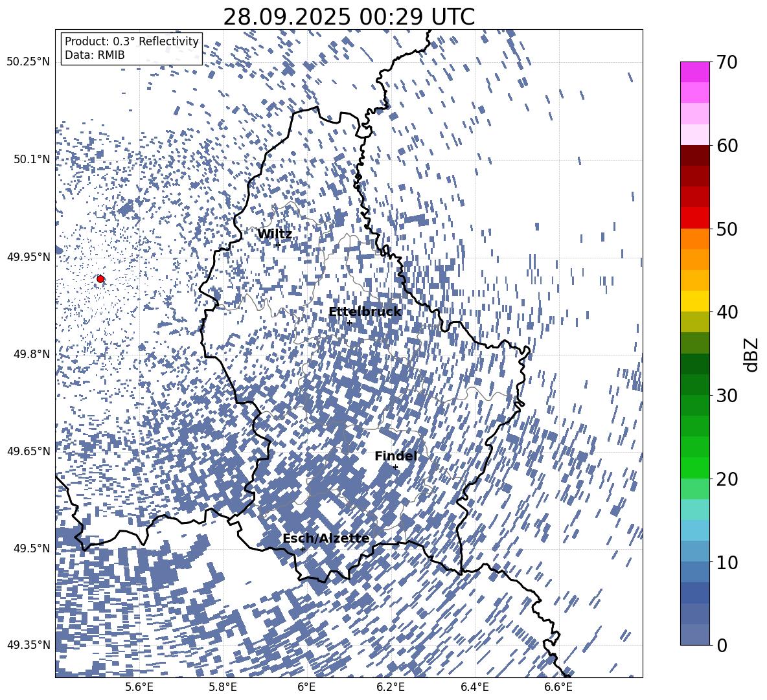Image resolution: width=767 pixels, height=700 pixels.
Task: Click the bright red colorbar segment above 50
Action: pyautogui.click(x=694, y=218)
